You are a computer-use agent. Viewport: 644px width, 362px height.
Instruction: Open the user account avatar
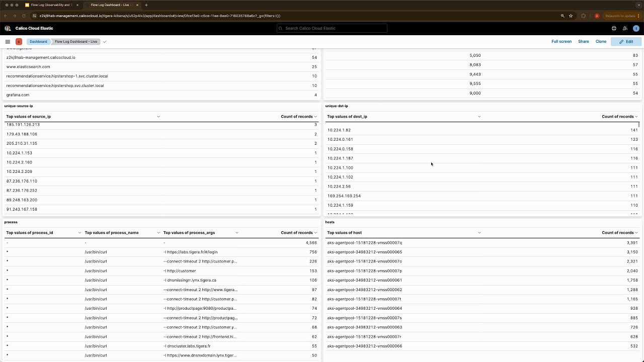click(636, 28)
